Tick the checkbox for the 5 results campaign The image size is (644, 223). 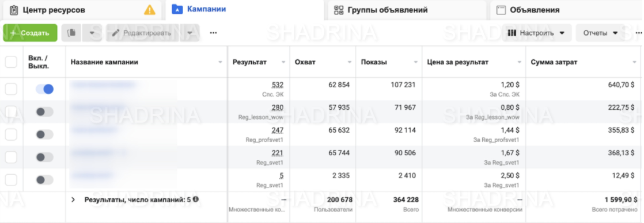[11, 179]
